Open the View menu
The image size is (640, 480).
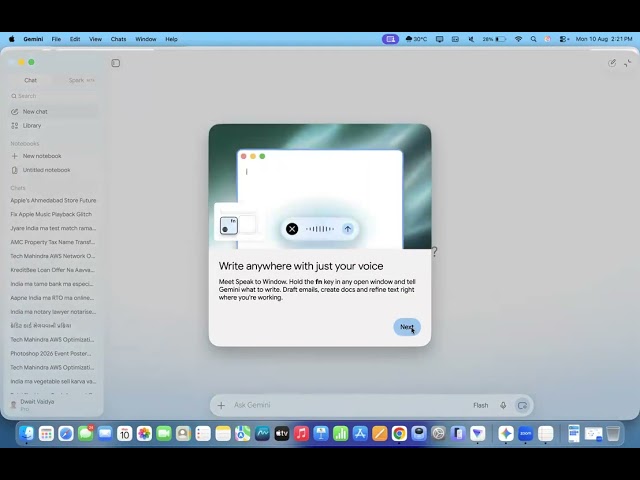click(95, 39)
